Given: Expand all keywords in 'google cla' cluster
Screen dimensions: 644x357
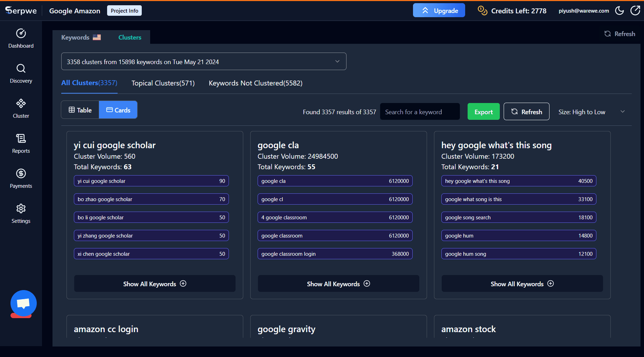Looking at the screenshot, I should pyautogui.click(x=338, y=283).
